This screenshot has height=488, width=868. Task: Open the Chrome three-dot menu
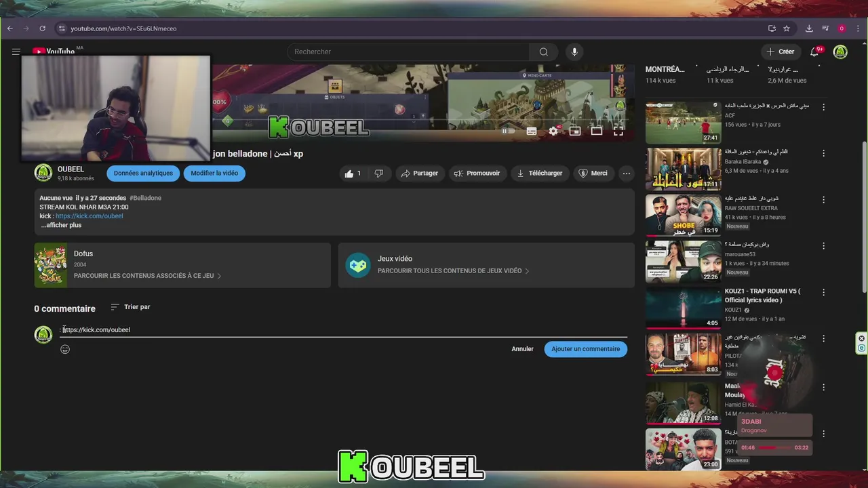tap(856, 28)
